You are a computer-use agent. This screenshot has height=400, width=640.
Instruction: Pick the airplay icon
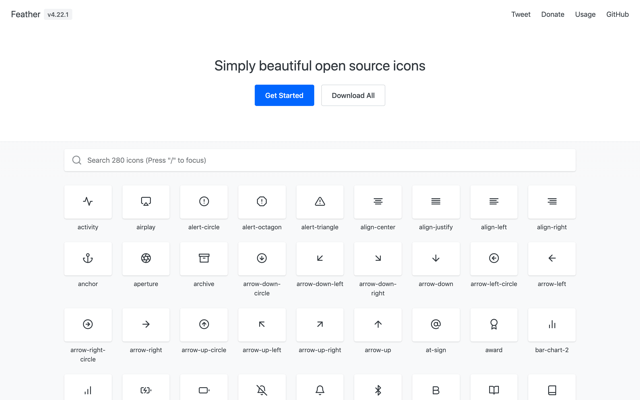[146, 202]
